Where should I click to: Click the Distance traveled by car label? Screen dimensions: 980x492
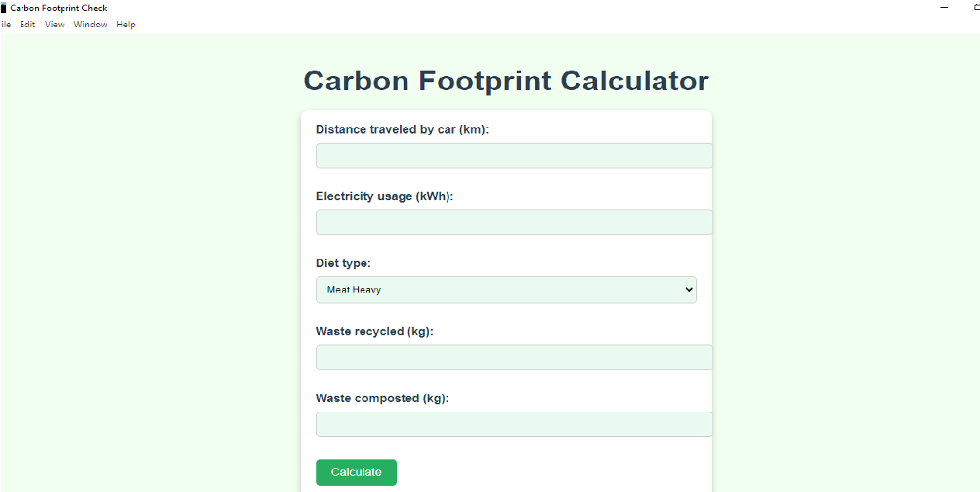[x=402, y=130]
